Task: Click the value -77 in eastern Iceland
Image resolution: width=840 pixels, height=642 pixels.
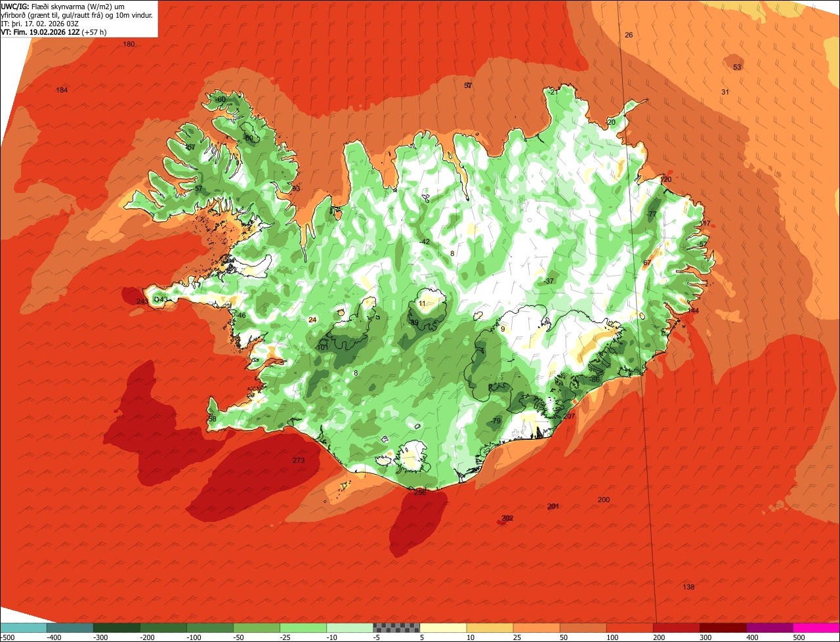Action: click(652, 215)
